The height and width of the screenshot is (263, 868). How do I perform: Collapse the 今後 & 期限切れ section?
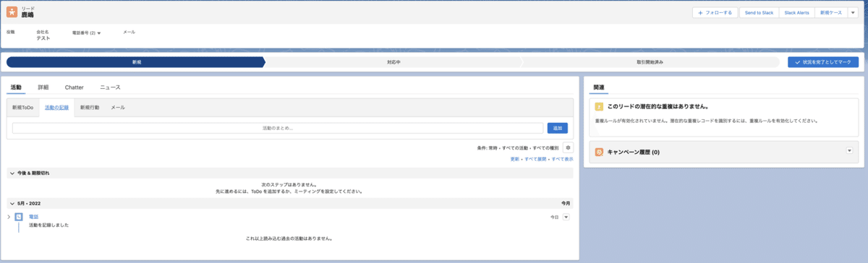point(12,173)
